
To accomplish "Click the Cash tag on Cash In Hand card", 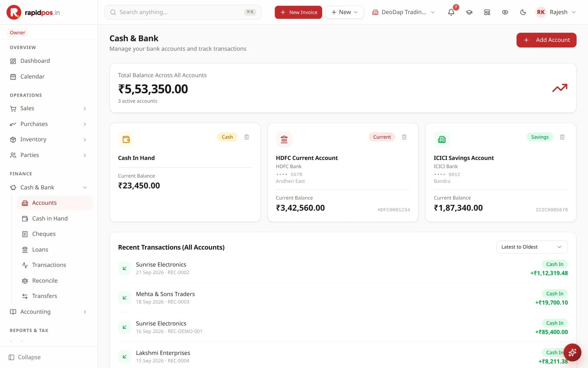I will pyautogui.click(x=227, y=137).
